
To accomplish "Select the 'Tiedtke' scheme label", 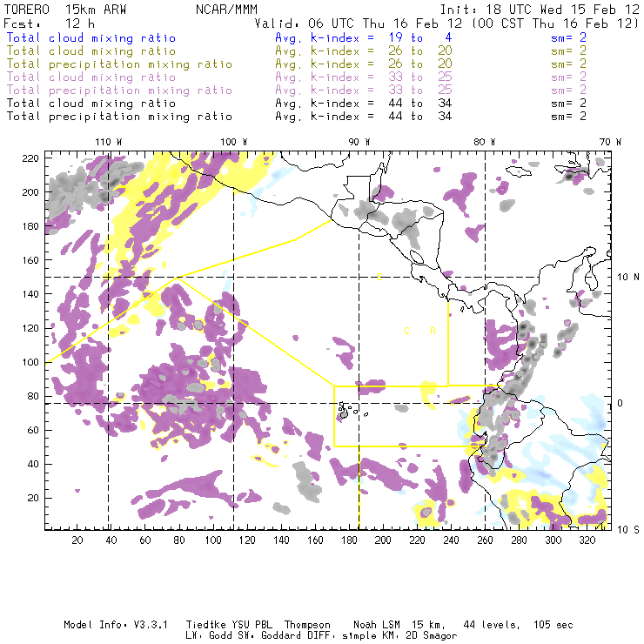I will (x=206, y=625).
